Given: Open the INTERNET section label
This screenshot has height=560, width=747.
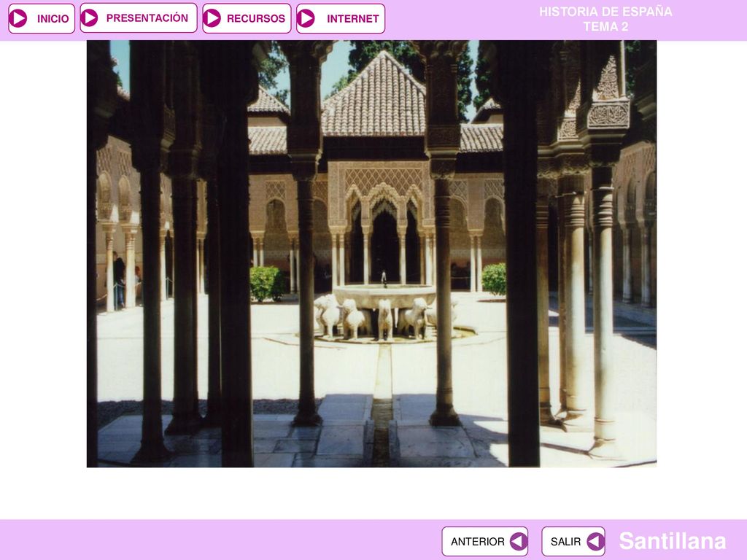Looking at the screenshot, I should (353, 19).
